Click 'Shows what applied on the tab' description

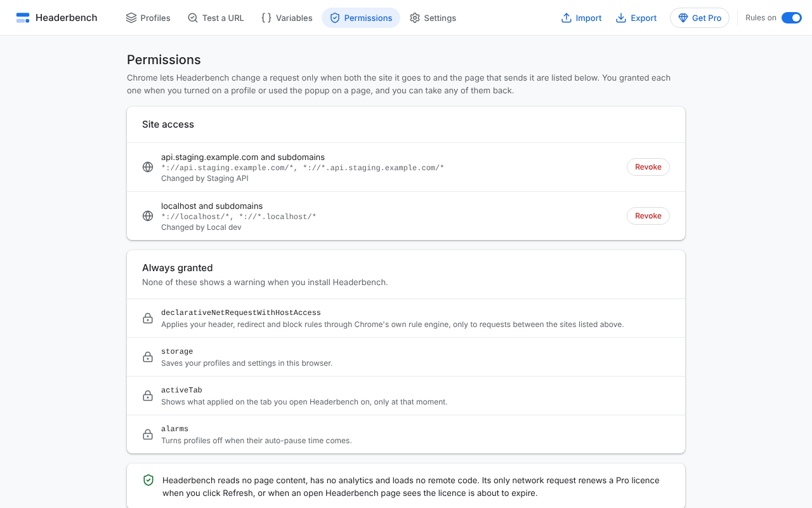click(x=304, y=402)
